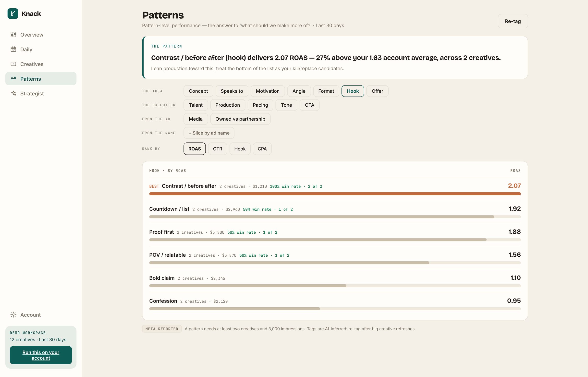Select Owned vs partnership chip
588x377 pixels.
point(240,119)
